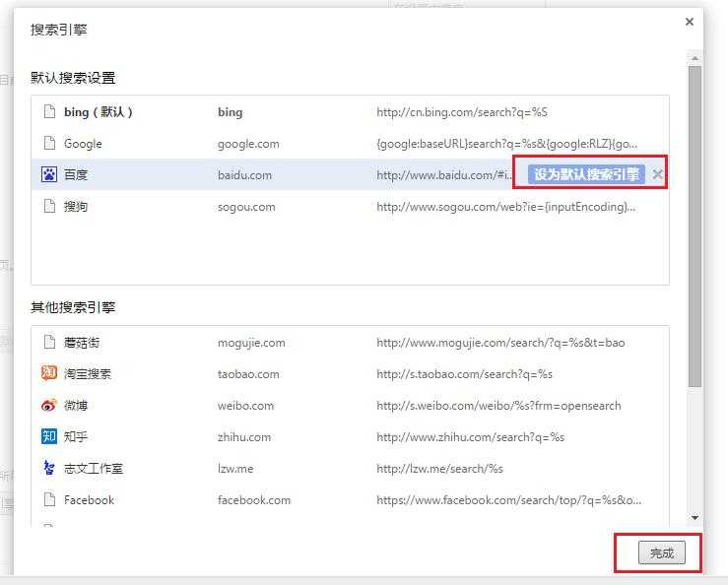This screenshot has width=728, height=585.
Task: Click the Google page icon
Action: point(49,143)
